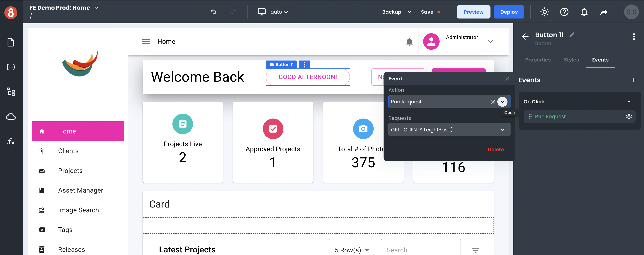Open the functions fx icon
This screenshot has height=255, width=644.
tap(11, 141)
